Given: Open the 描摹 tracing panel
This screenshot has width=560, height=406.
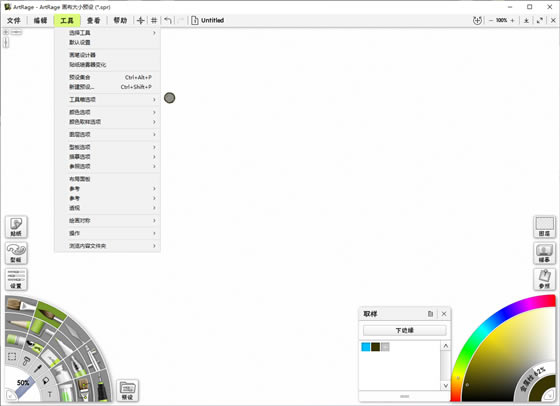Looking at the screenshot, I should tap(544, 253).
